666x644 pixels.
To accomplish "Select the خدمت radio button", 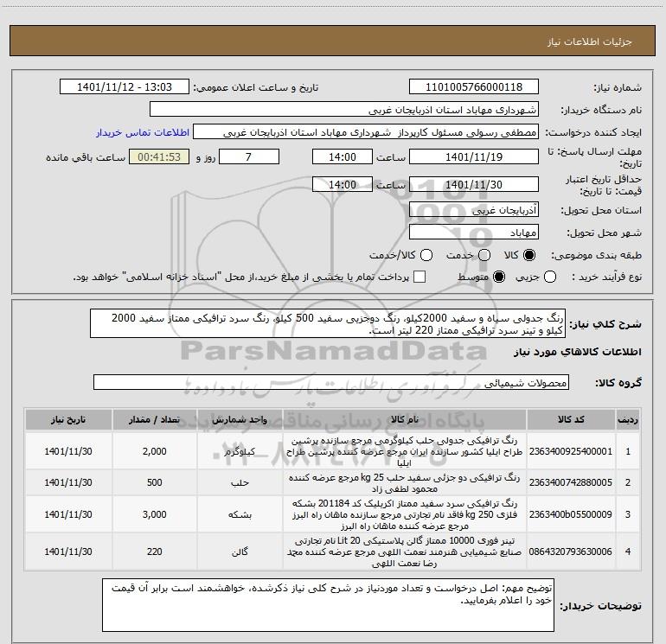I will tap(484, 255).
